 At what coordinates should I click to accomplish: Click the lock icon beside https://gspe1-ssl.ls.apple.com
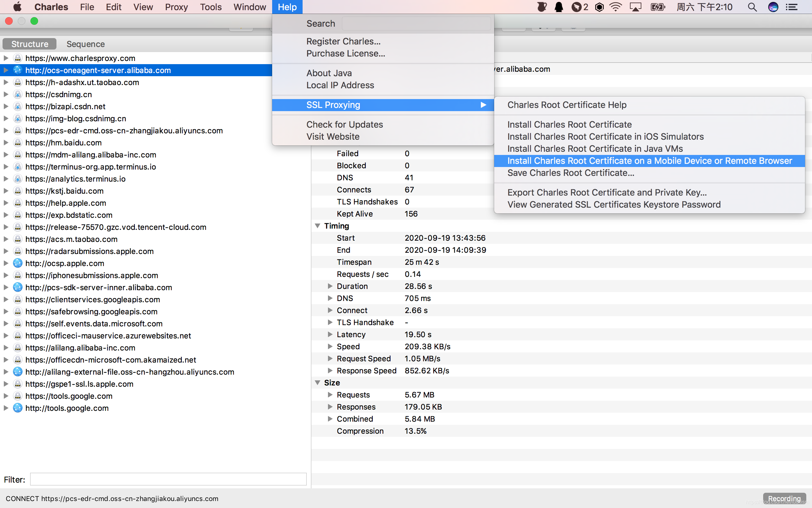(18, 384)
